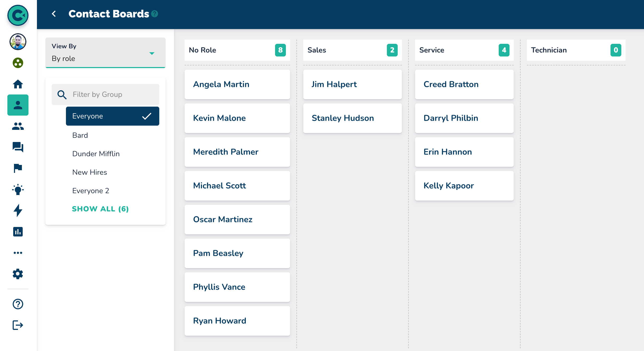Toggle the checked Everyone group filter
The height and width of the screenshot is (351, 644).
click(x=113, y=116)
